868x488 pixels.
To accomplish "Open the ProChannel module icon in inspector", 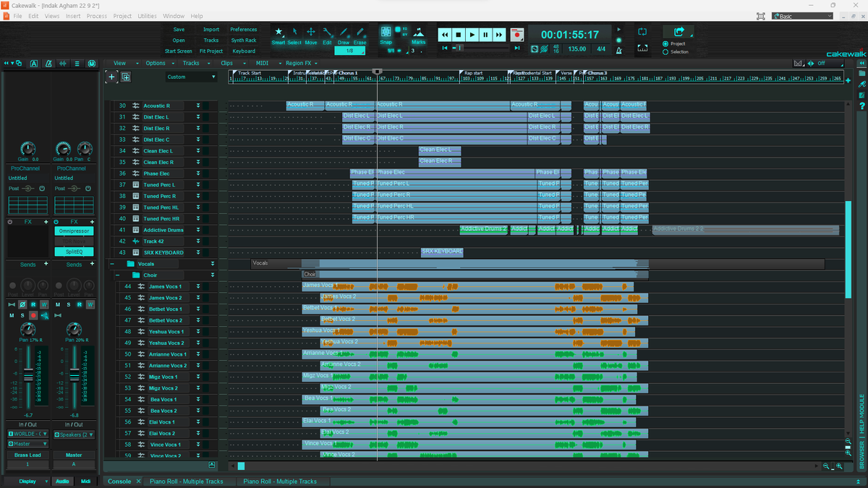I will coord(92,64).
